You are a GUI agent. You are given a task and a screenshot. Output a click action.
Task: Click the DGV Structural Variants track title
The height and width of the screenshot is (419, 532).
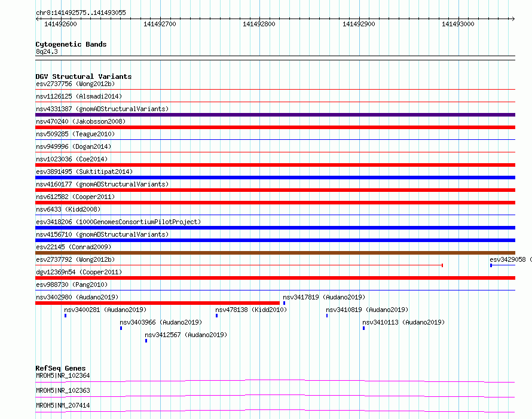[84, 77]
